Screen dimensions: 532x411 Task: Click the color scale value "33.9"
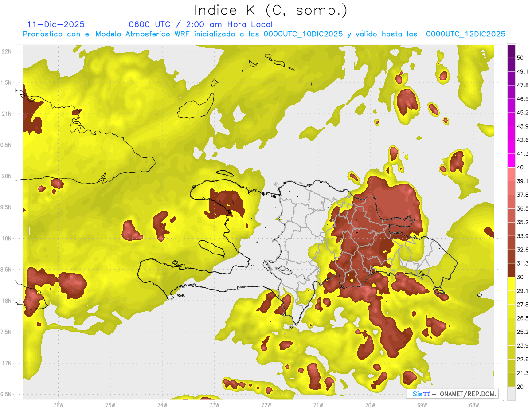tap(523, 236)
